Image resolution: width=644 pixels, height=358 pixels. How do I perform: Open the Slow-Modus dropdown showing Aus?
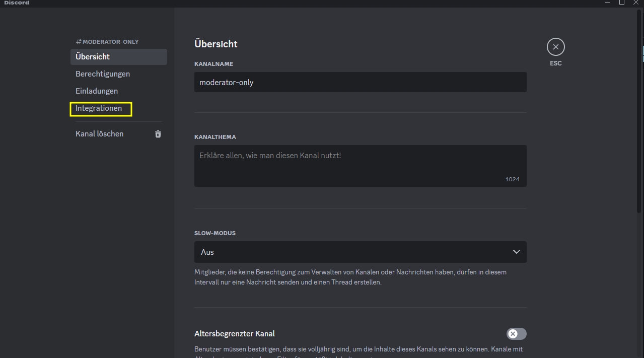(x=352, y=252)
